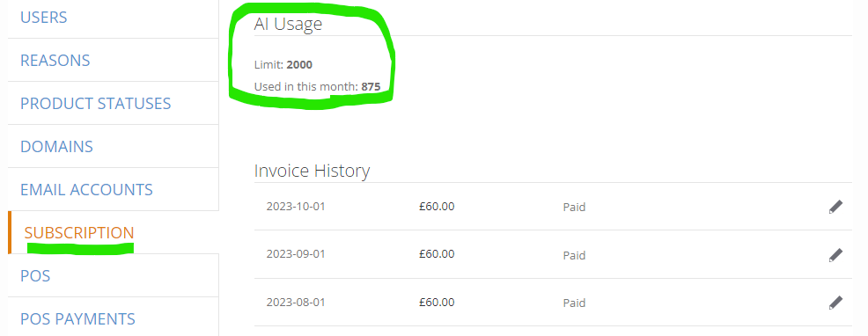Open the POS sidebar item
Screen dimensions: 868x336
35,275
